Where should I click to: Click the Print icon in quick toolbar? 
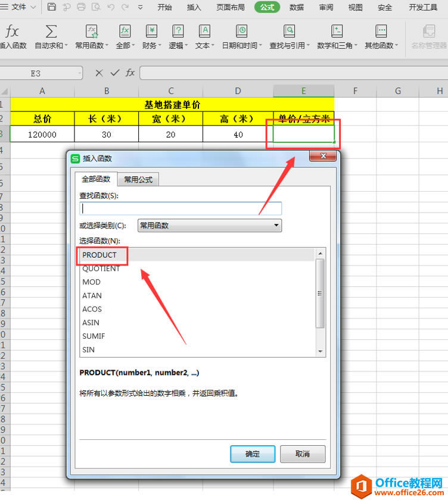tap(81, 7)
